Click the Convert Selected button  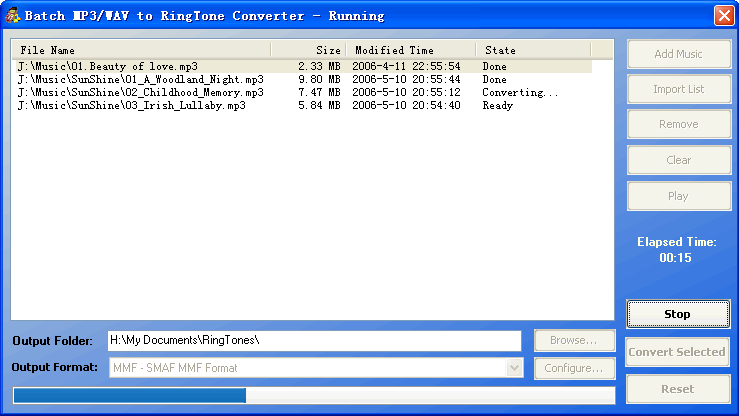[677, 352]
